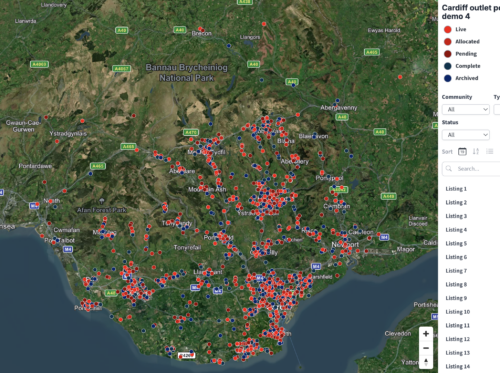Sort listings alphabetically with arrows icon
Viewport: 500px width, 373px height.
pos(476,152)
